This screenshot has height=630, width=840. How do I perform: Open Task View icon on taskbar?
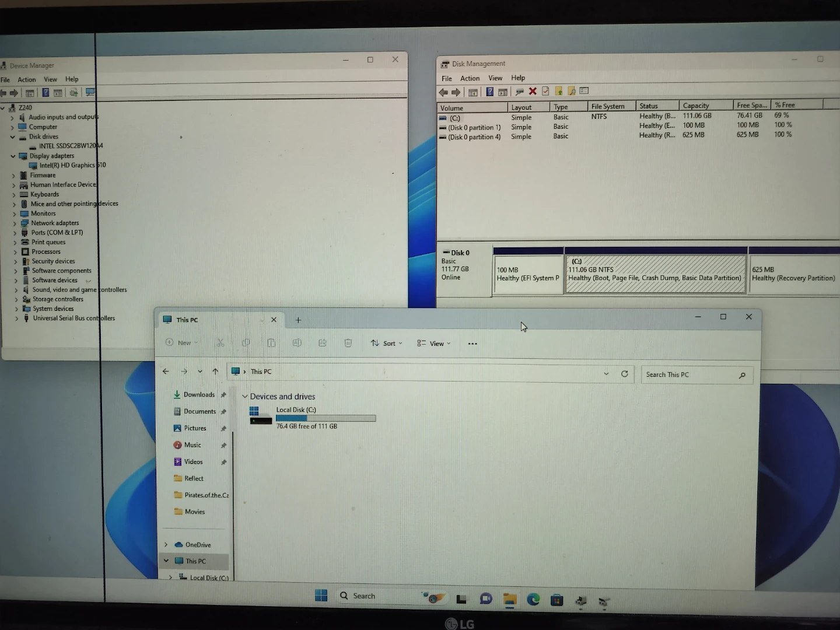(x=461, y=598)
